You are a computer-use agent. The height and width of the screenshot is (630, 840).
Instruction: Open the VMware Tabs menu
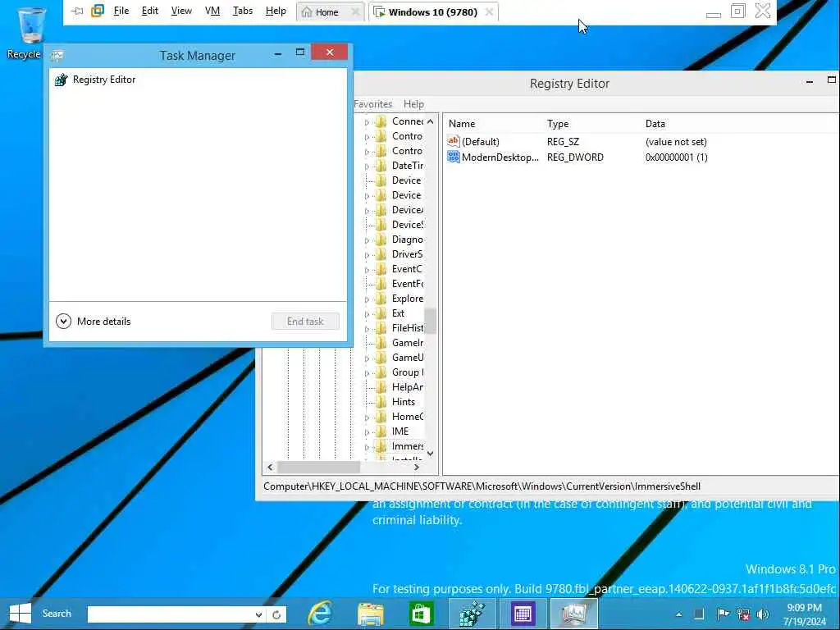(x=243, y=11)
